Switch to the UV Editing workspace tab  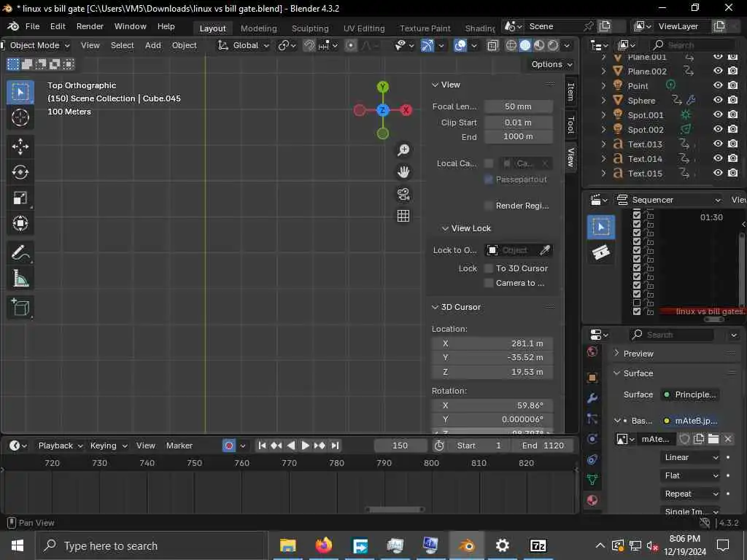click(x=364, y=28)
